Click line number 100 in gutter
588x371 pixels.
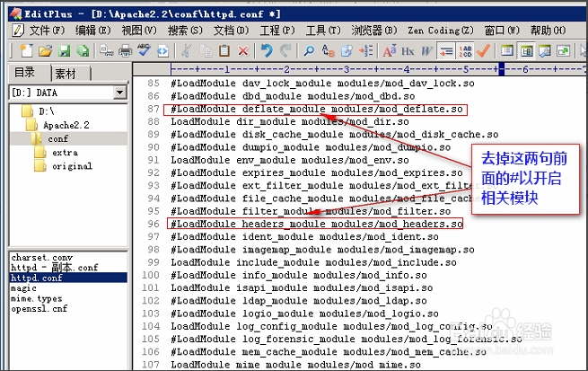pyautogui.click(x=151, y=275)
